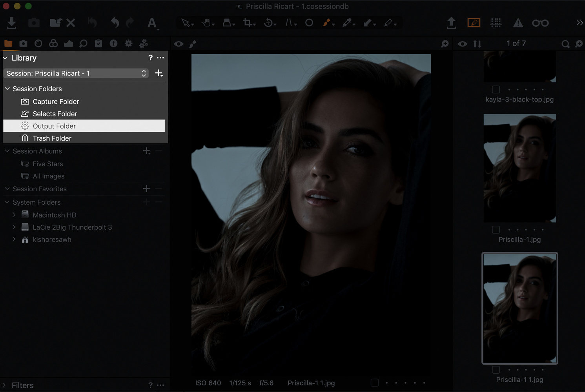Viewport: 585px width, 392px height.
Task: Select the Crop tool
Action: (247, 23)
